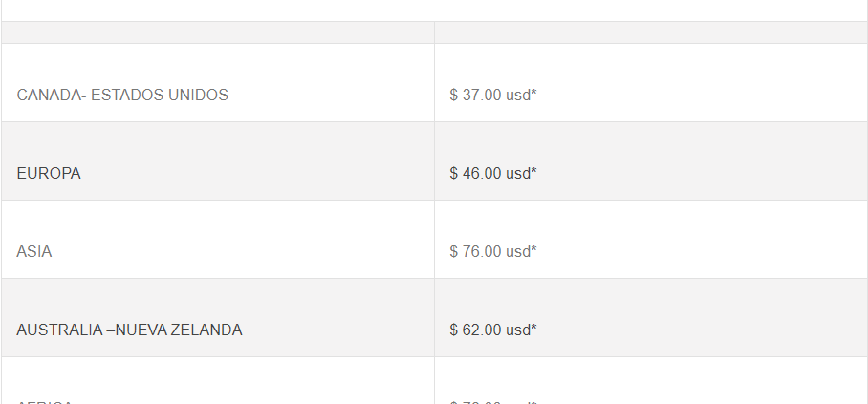Click the partially visible AFRICA row label
868x404 pixels.
tap(45, 402)
